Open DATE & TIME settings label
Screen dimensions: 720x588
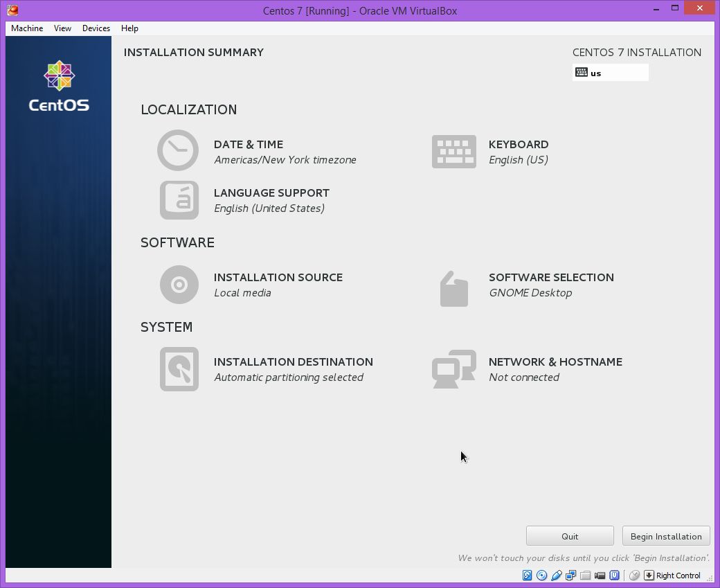pos(249,144)
